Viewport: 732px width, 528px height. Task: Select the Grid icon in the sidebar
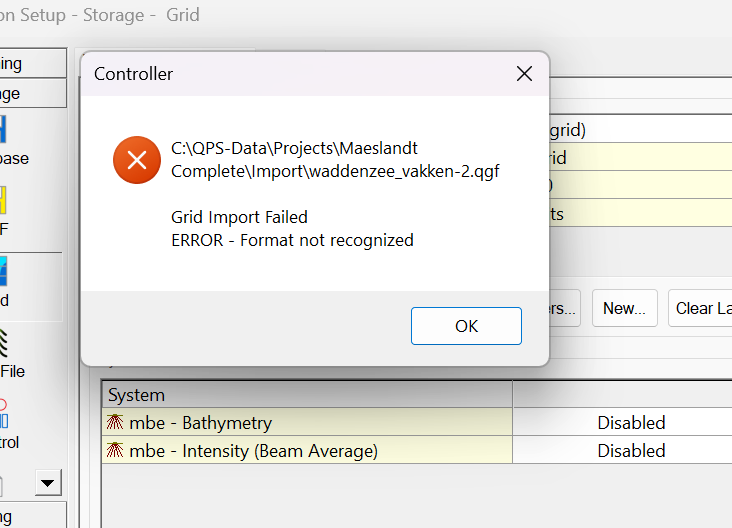tap(5, 272)
